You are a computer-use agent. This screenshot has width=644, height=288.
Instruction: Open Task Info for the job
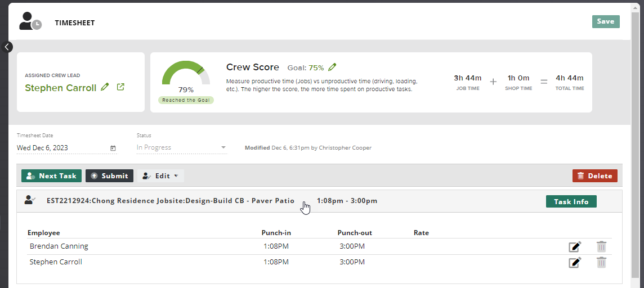point(571,201)
